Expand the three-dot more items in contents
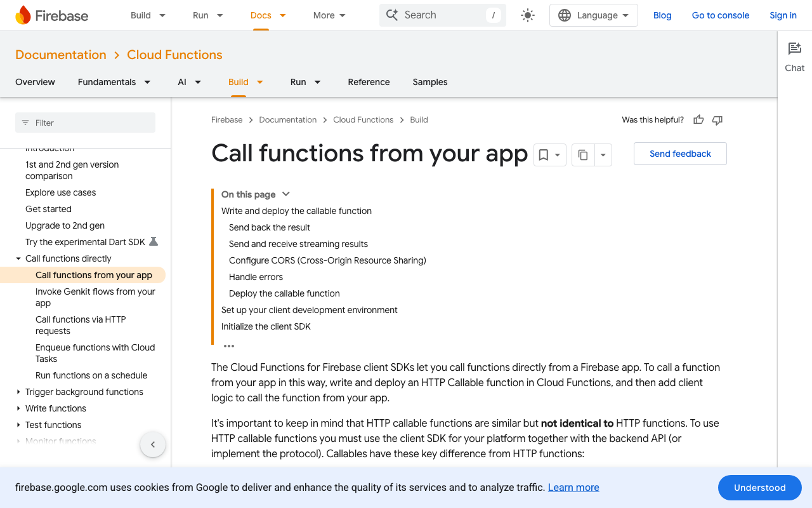 click(x=229, y=346)
